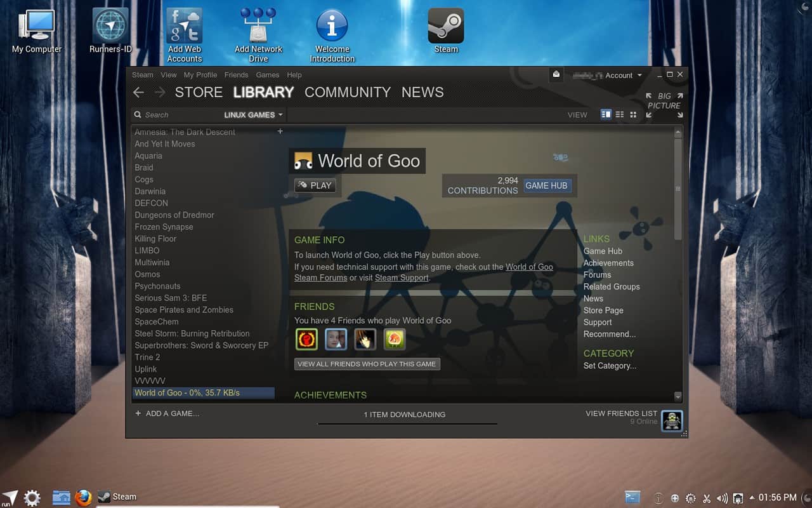Screen dimensions: 812x508
Task: Expand hidden system tray icons arrow
Action: (752, 498)
